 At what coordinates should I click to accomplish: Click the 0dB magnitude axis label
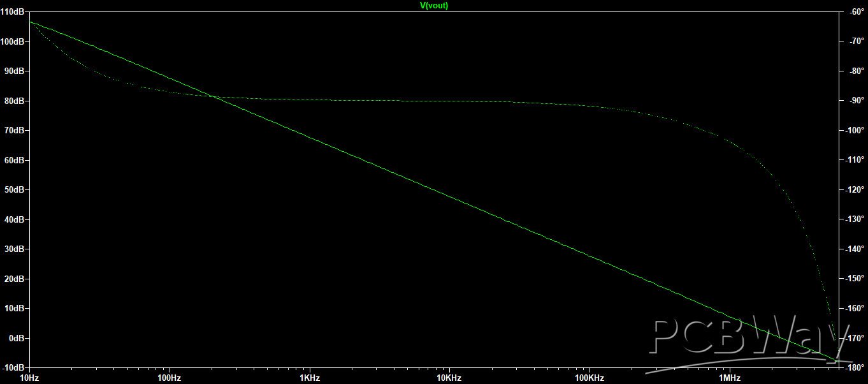point(17,338)
